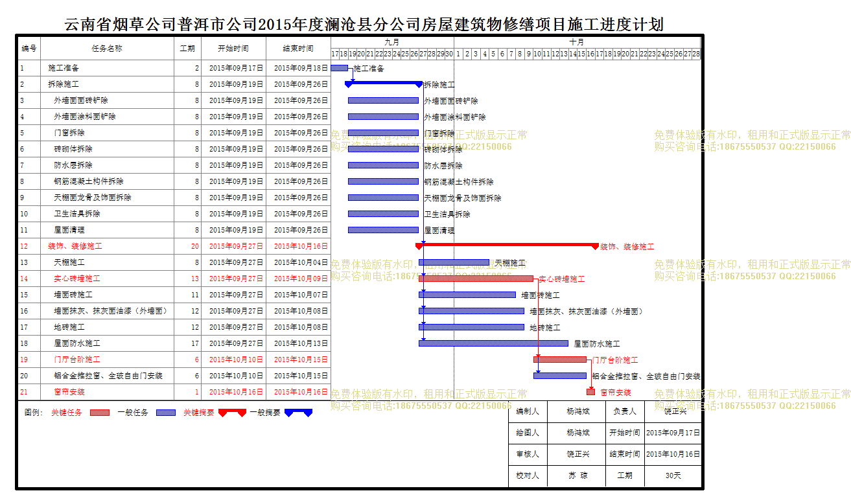Click the red summary bar for 装饰、装修施工

point(507,246)
